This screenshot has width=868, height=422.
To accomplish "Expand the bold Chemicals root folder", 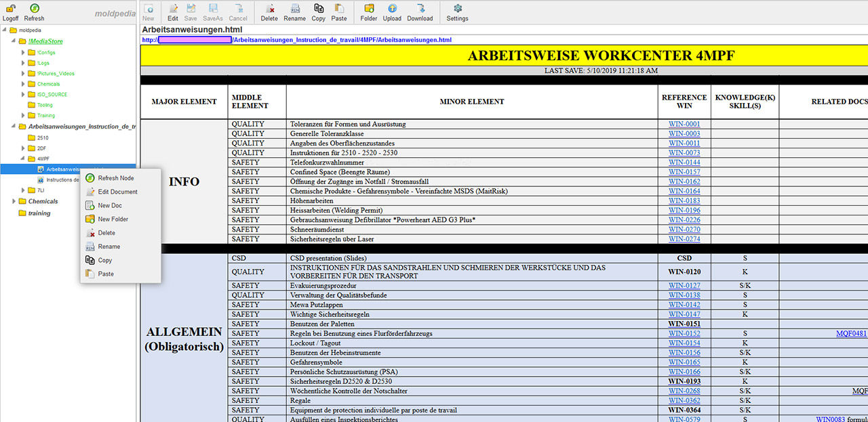I will (14, 201).
